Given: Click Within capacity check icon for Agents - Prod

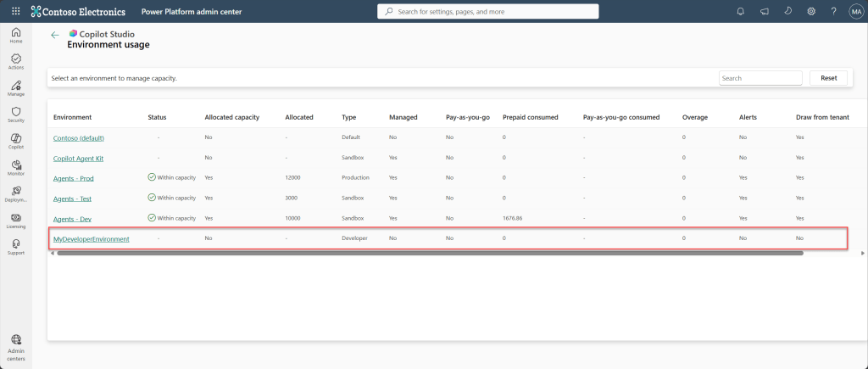Looking at the screenshot, I should (x=152, y=178).
